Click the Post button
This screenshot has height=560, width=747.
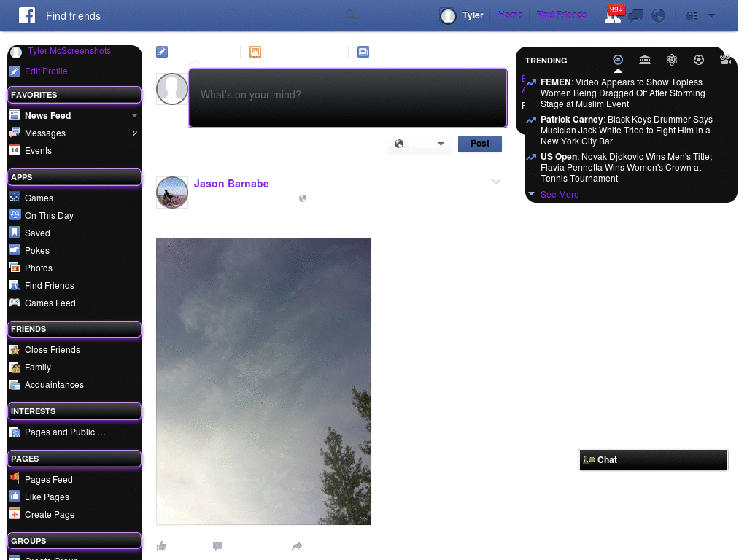pos(480,144)
